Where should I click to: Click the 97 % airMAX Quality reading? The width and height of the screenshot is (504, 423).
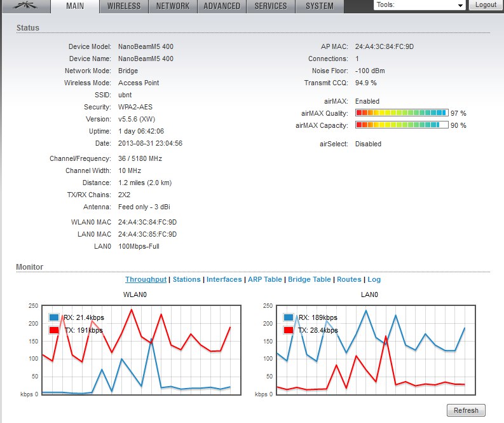pos(458,113)
